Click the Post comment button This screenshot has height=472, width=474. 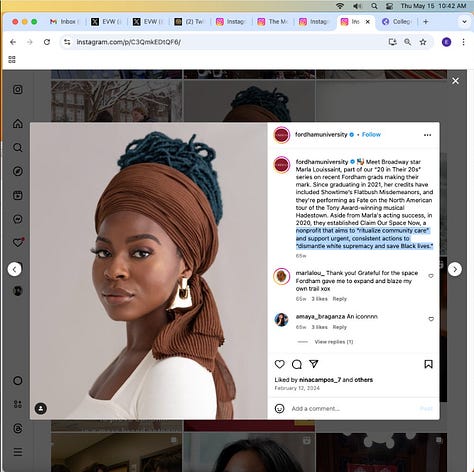[x=426, y=409]
